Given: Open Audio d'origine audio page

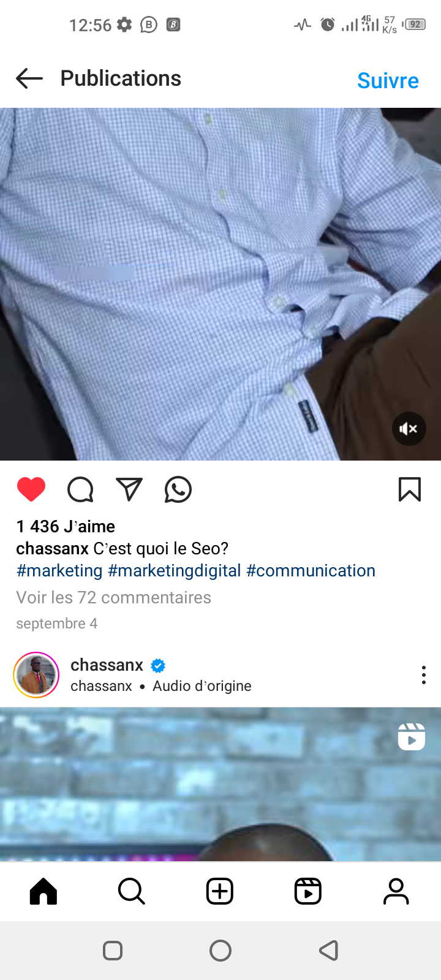Looking at the screenshot, I should tap(202, 686).
